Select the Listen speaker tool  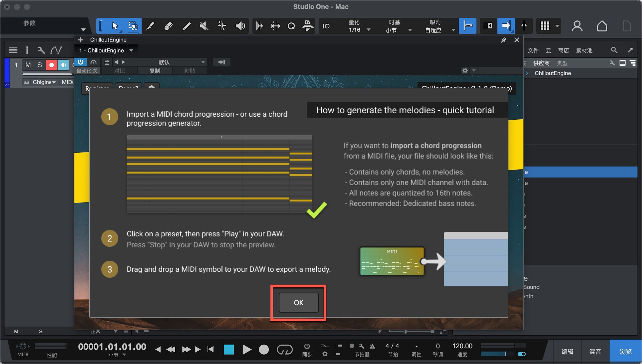click(240, 26)
